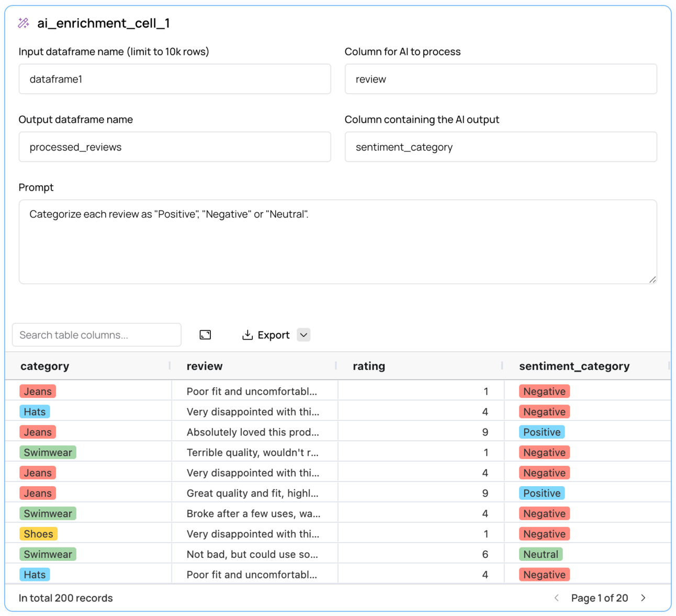Click the magic wand AI enrichment icon
Image resolution: width=676 pixels, height=616 pixels.
[24, 23]
